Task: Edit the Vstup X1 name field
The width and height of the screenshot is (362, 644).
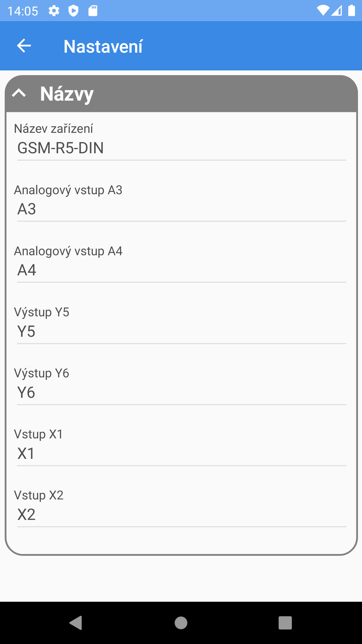Action: click(181, 453)
